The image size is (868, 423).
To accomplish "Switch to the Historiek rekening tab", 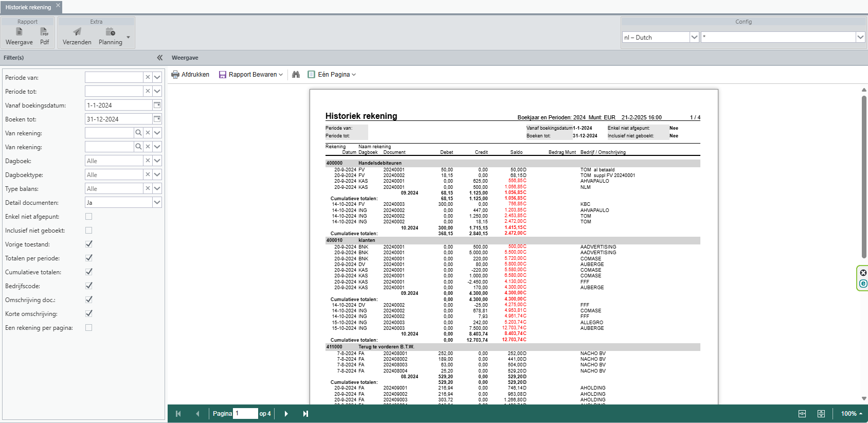I will tap(28, 7).
